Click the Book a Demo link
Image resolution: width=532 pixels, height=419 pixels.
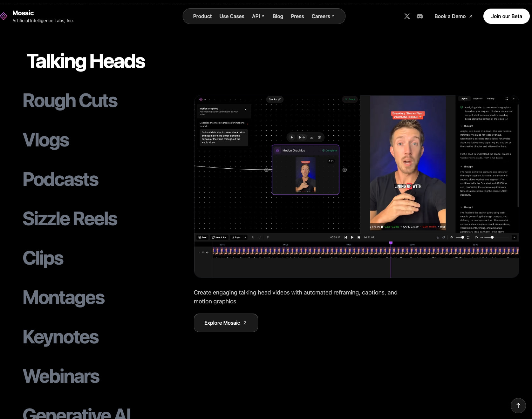click(453, 16)
